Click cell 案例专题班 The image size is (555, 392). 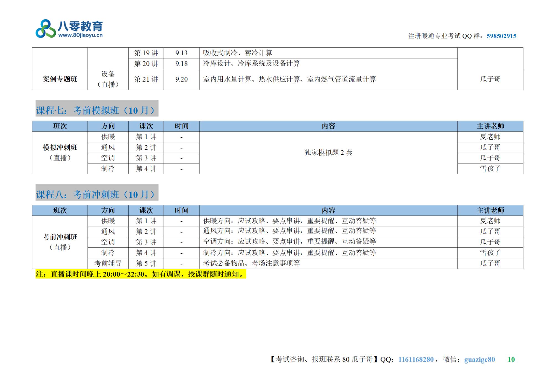60,79
